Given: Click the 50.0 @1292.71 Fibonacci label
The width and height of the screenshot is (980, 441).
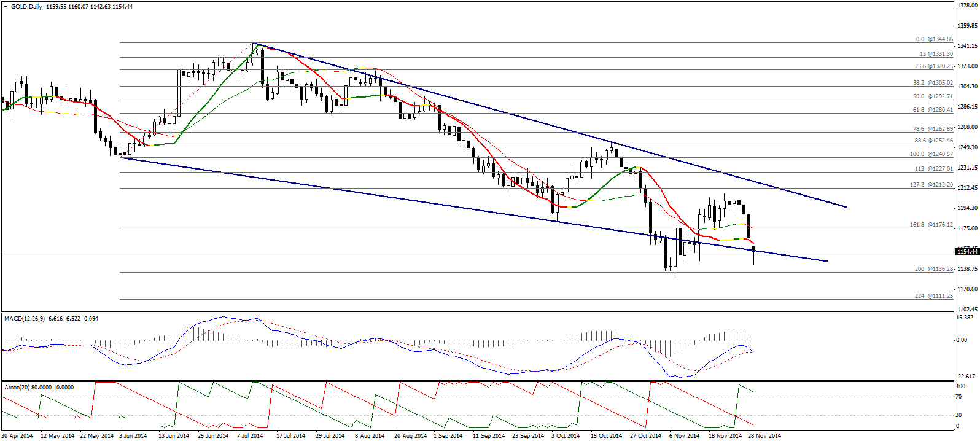Looking at the screenshot, I should pos(933,96).
